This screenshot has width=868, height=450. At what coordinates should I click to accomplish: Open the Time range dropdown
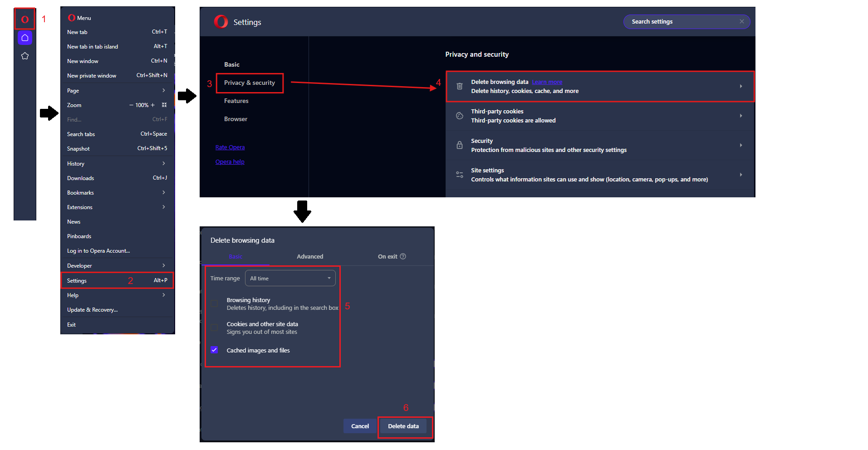point(290,278)
